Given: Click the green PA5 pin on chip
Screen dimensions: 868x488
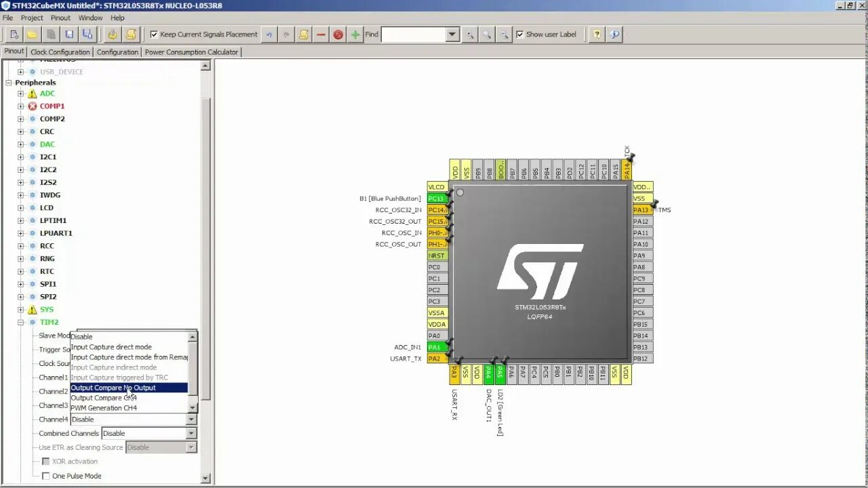Looking at the screenshot, I should click(500, 373).
